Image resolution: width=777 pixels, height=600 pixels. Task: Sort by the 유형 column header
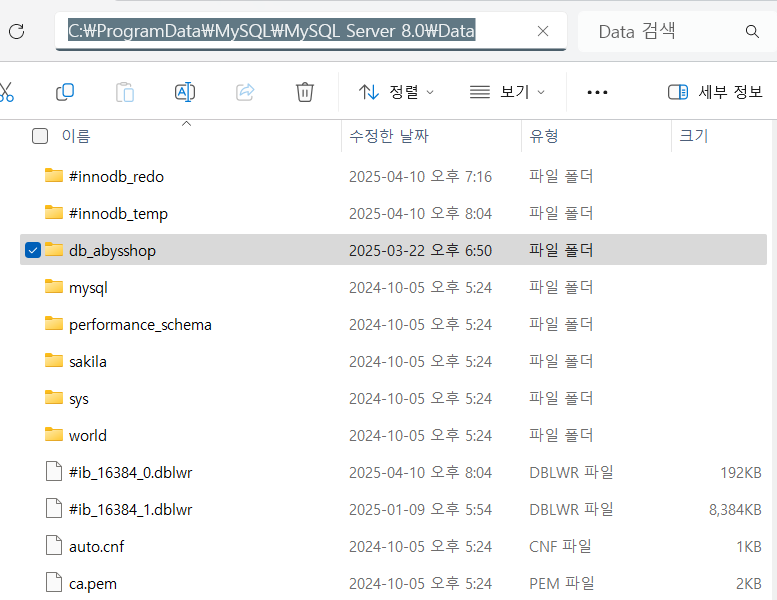[544, 136]
